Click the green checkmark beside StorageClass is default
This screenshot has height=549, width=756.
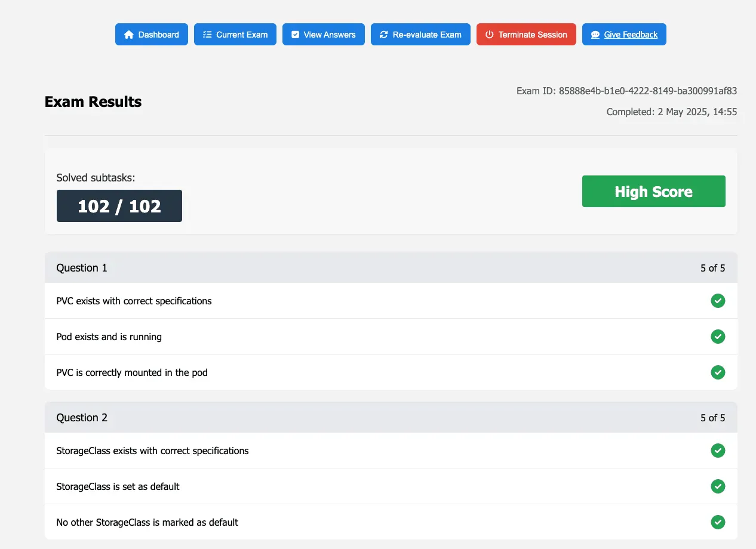[x=718, y=486]
